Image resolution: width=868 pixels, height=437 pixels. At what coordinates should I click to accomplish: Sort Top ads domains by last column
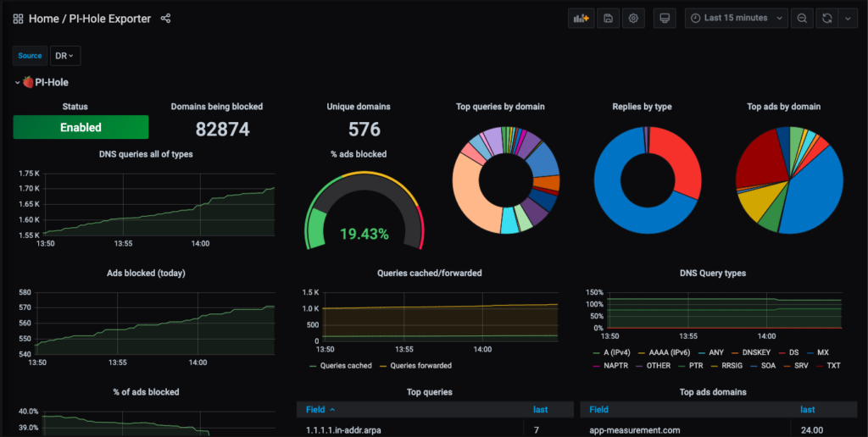click(x=807, y=409)
